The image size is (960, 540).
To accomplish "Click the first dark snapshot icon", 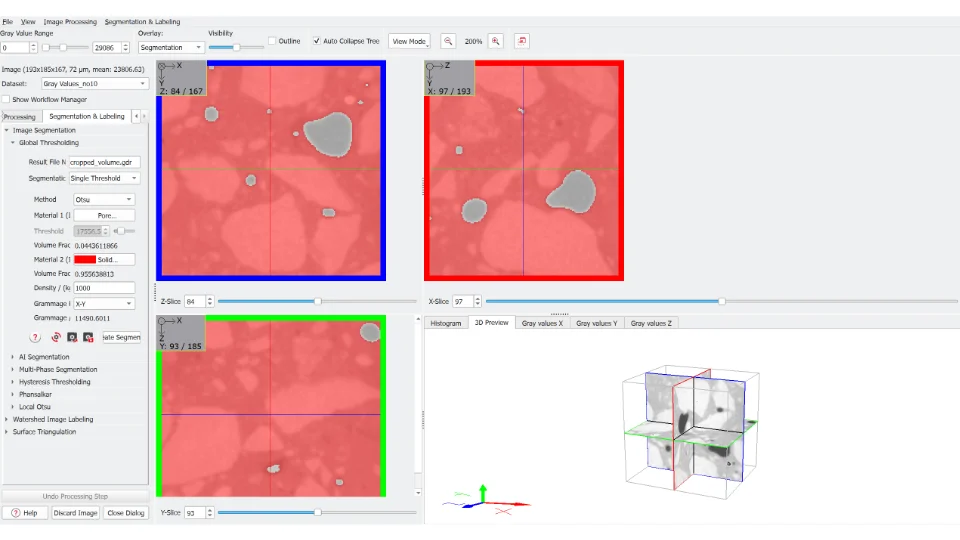I will pos(72,337).
